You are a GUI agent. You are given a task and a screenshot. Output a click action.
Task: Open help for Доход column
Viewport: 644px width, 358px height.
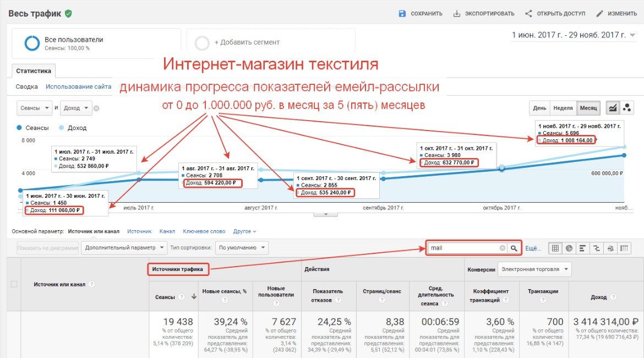pyautogui.click(x=613, y=297)
